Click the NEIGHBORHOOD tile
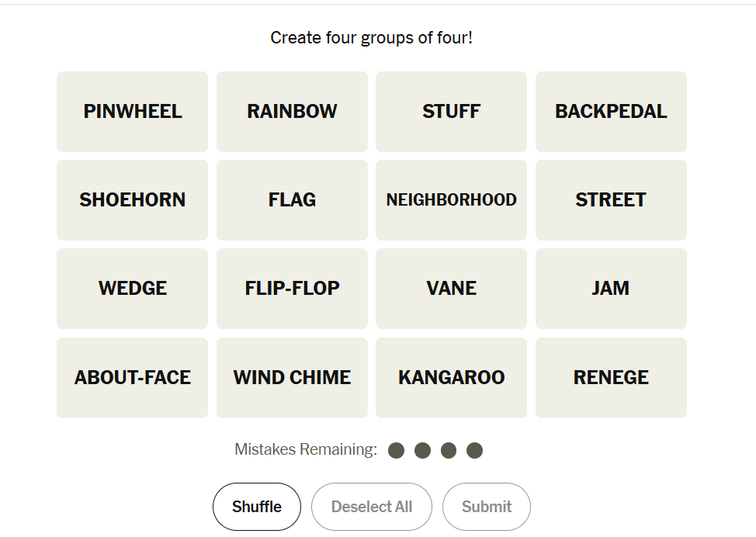 pyautogui.click(x=451, y=200)
